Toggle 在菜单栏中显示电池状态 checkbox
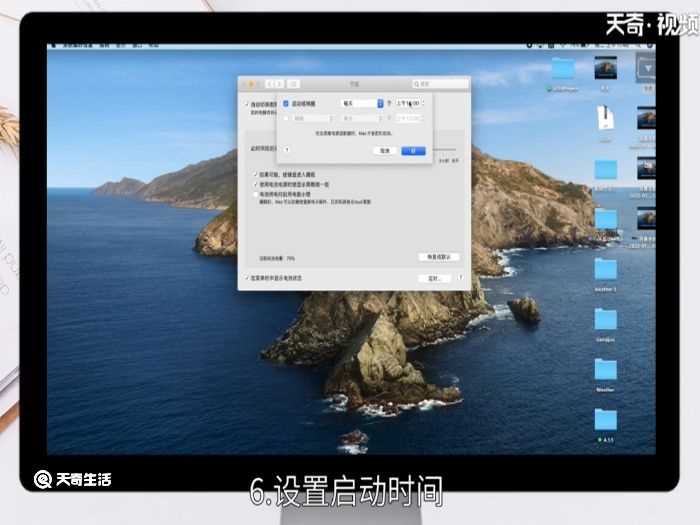Viewport: 700px width, 525px height. (247, 277)
